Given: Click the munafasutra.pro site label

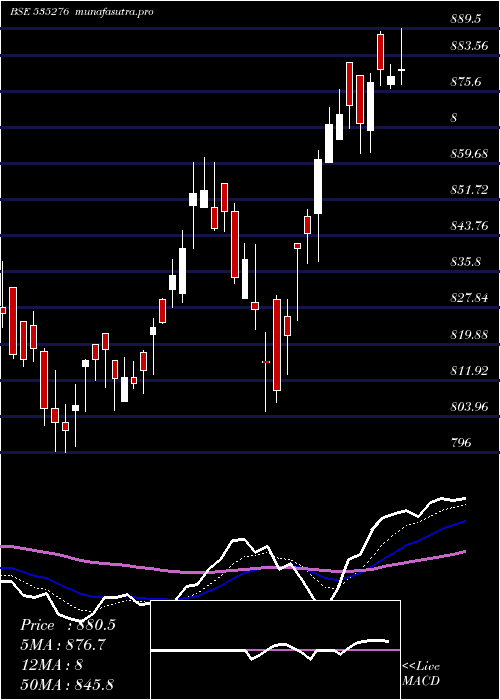Looking at the screenshot, I should point(115,12).
